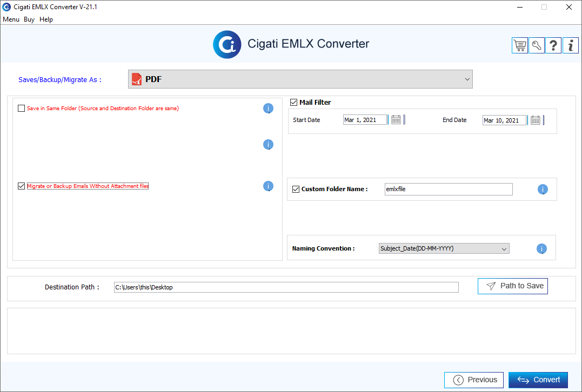Toggle the Mail Filter checkbox
Viewport: 582px width, 392px height.
pos(293,103)
